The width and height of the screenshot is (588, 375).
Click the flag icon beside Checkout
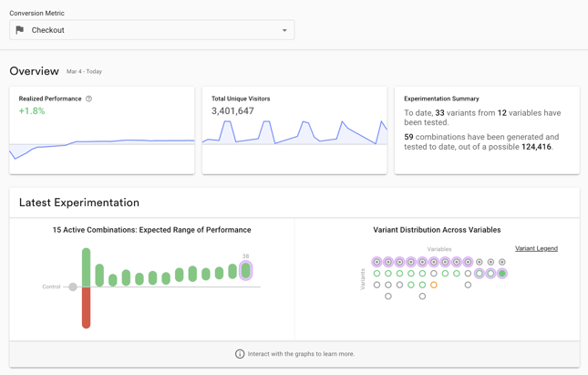[20, 30]
